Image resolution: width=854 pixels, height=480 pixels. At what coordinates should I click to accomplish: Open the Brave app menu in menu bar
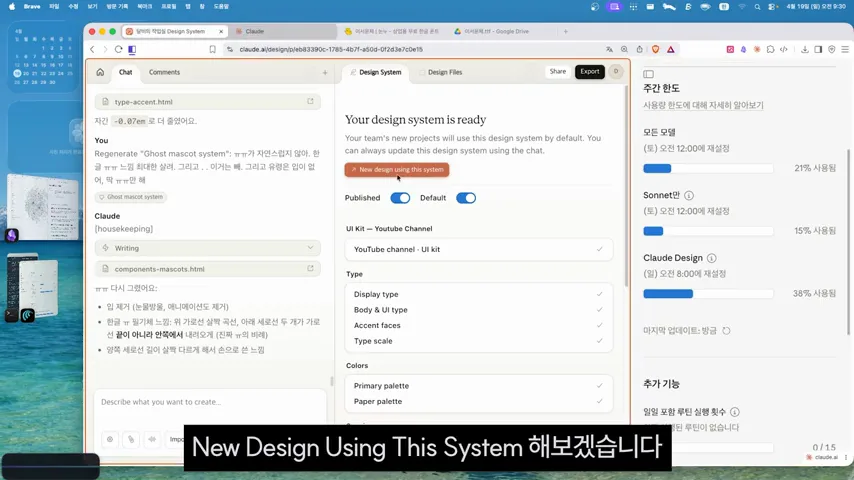coord(32,7)
